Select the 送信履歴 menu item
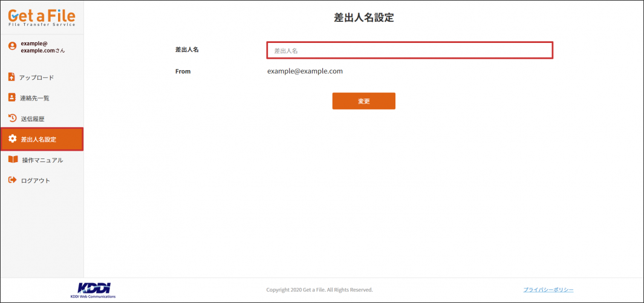The height and width of the screenshot is (303, 644). pos(33,119)
